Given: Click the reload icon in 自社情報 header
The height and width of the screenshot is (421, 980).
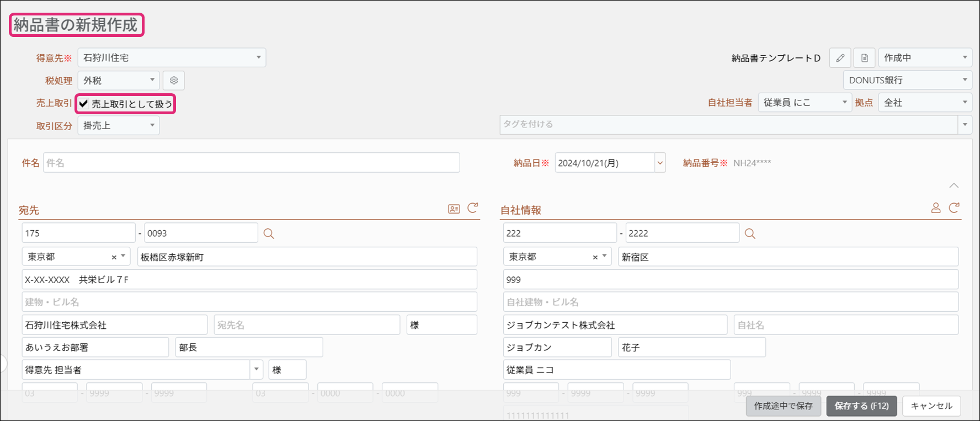Looking at the screenshot, I should (954, 208).
